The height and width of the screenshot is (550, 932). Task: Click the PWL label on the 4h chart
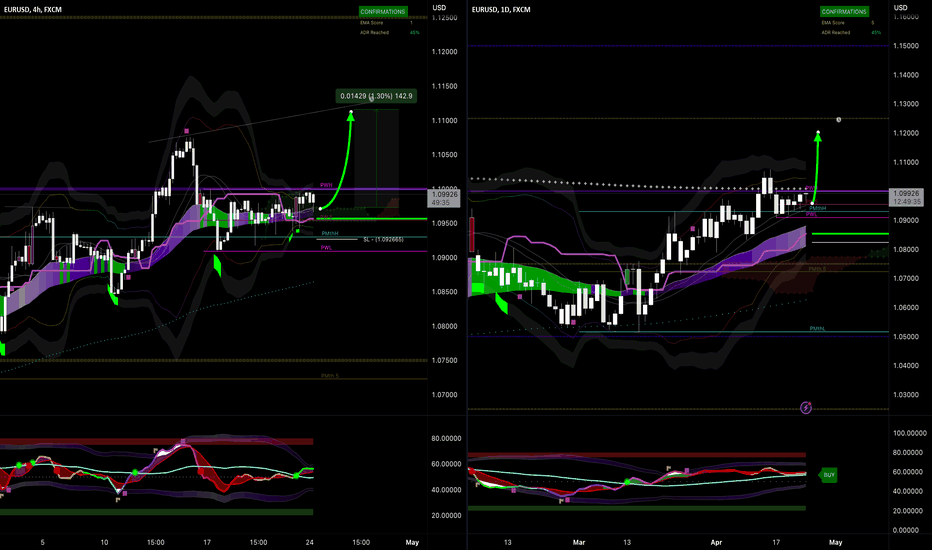326,247
